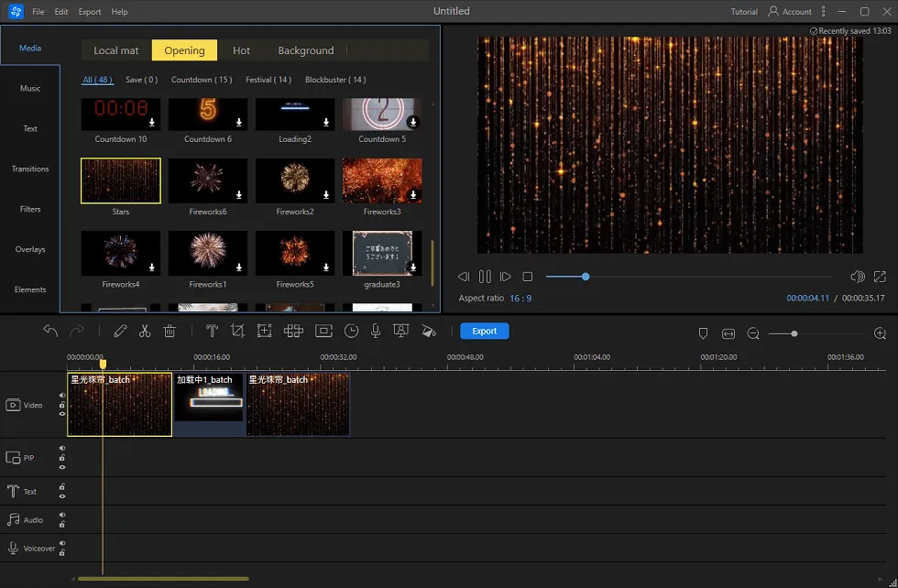Open the clock Duration tool
Viewport: 898px width, 588px height.
pyautogui.click(x=351, y=332)
